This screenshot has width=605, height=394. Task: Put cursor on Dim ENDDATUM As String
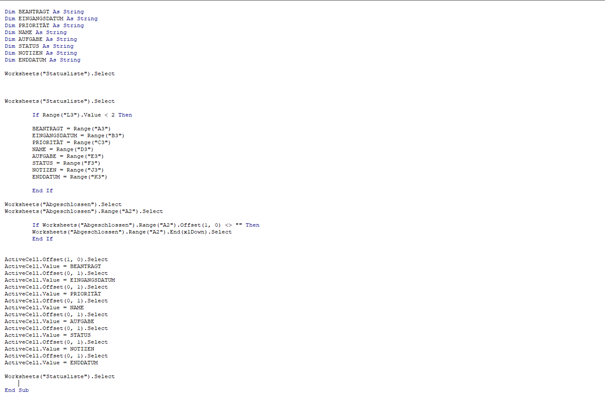click(x=42, y=60)
